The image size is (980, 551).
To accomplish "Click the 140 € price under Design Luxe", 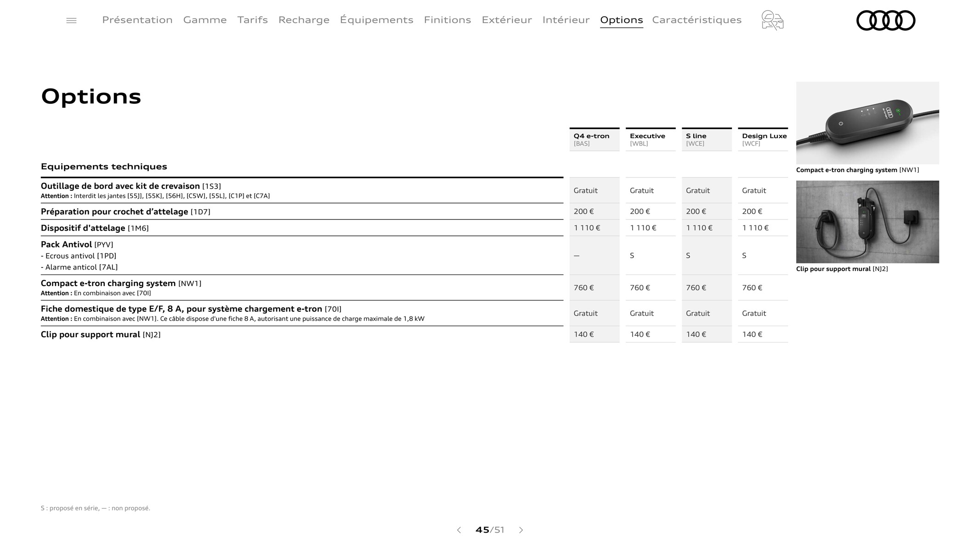I will (752, 335).
